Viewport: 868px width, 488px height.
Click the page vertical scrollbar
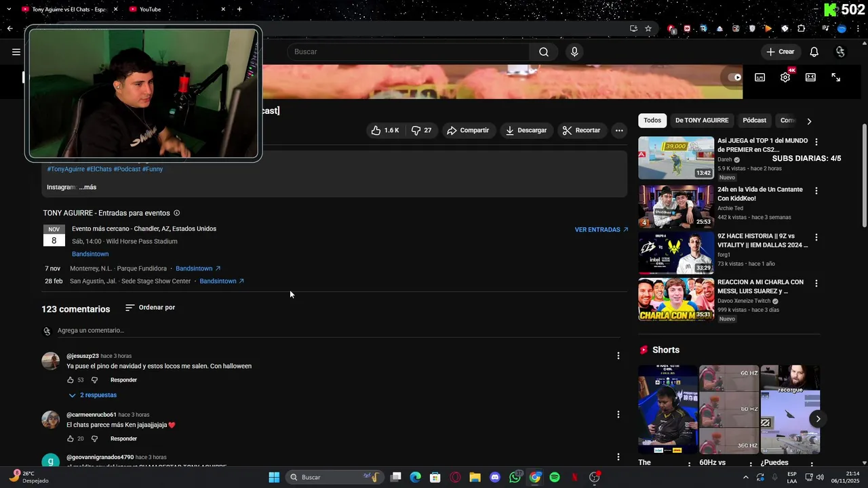(x=864, y=175)
